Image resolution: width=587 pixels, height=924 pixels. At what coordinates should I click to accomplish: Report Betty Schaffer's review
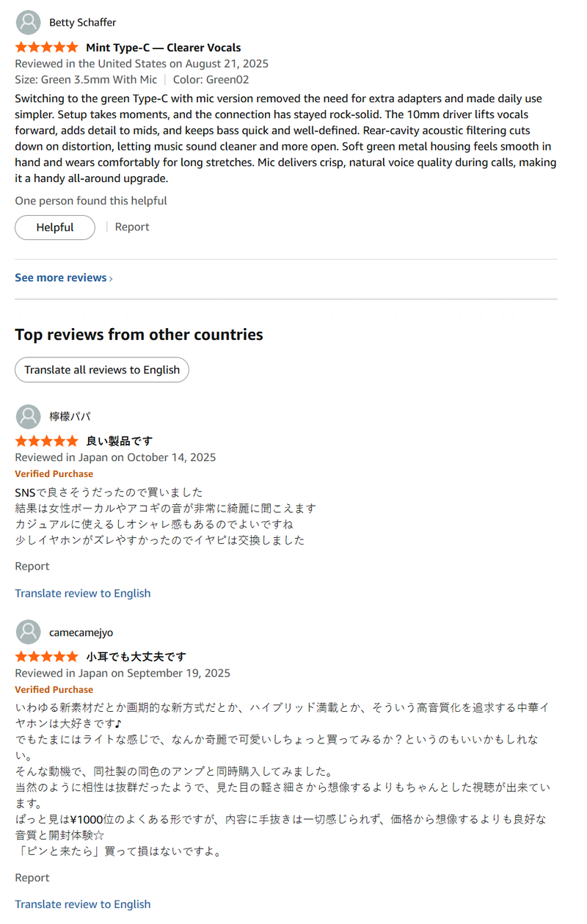pos(132,228)
